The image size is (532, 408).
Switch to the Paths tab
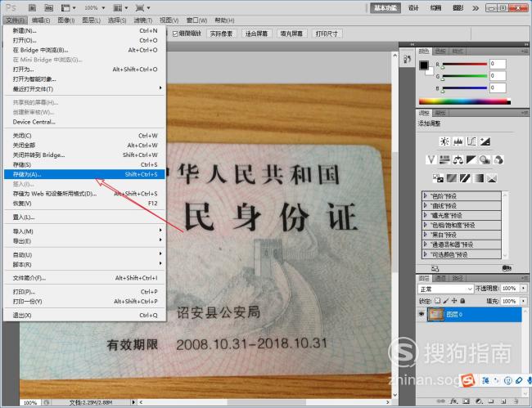coord(457,278)
